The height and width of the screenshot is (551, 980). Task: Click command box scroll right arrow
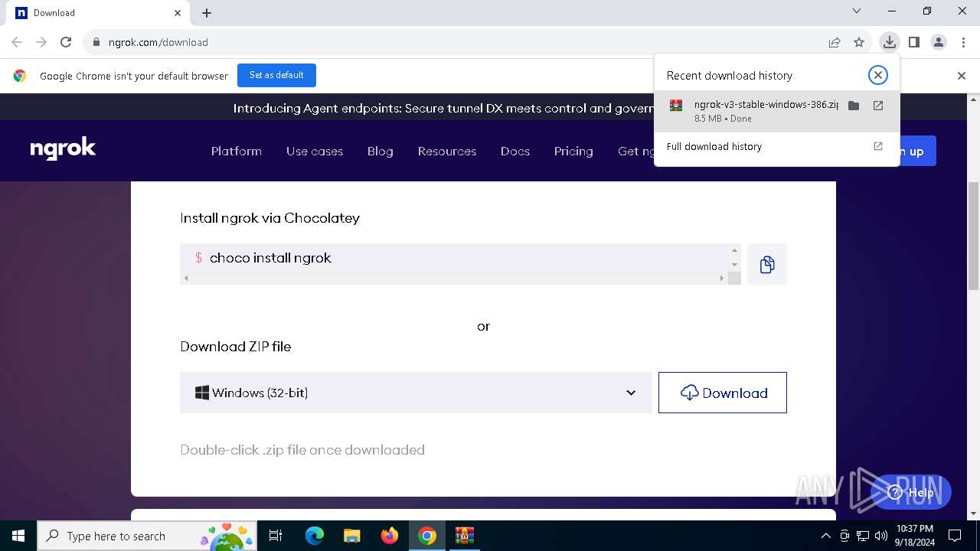tap(721, 278)
